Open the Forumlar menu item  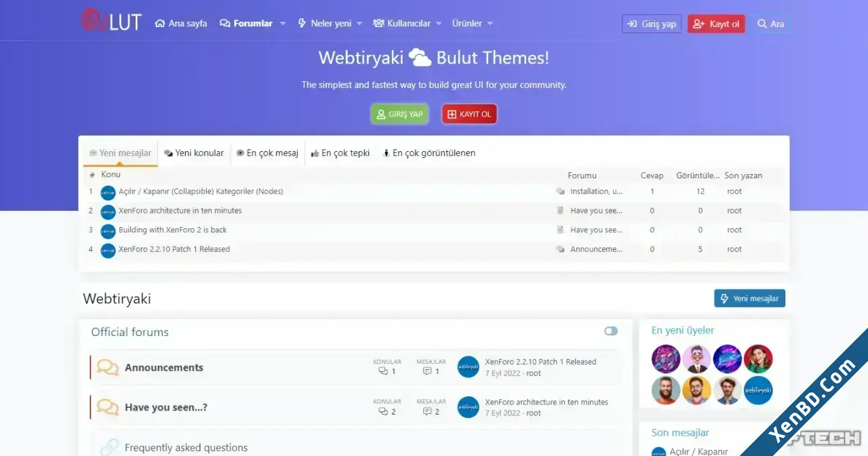pos(246,23)
